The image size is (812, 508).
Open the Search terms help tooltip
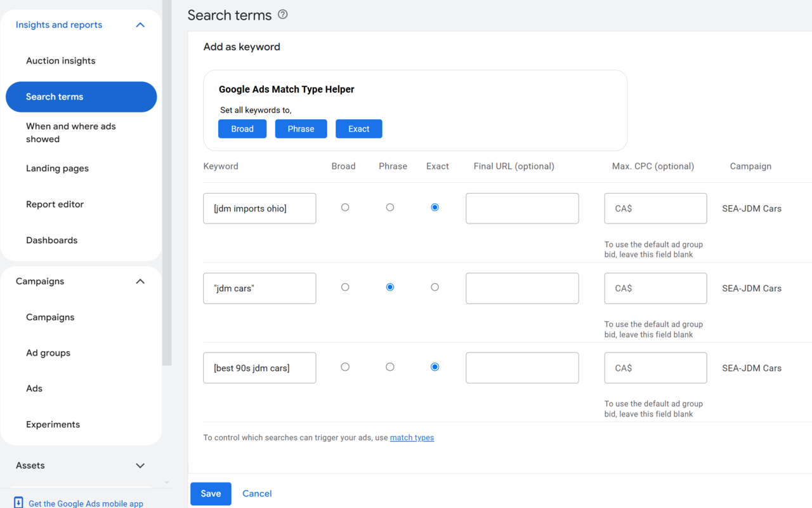282,14
